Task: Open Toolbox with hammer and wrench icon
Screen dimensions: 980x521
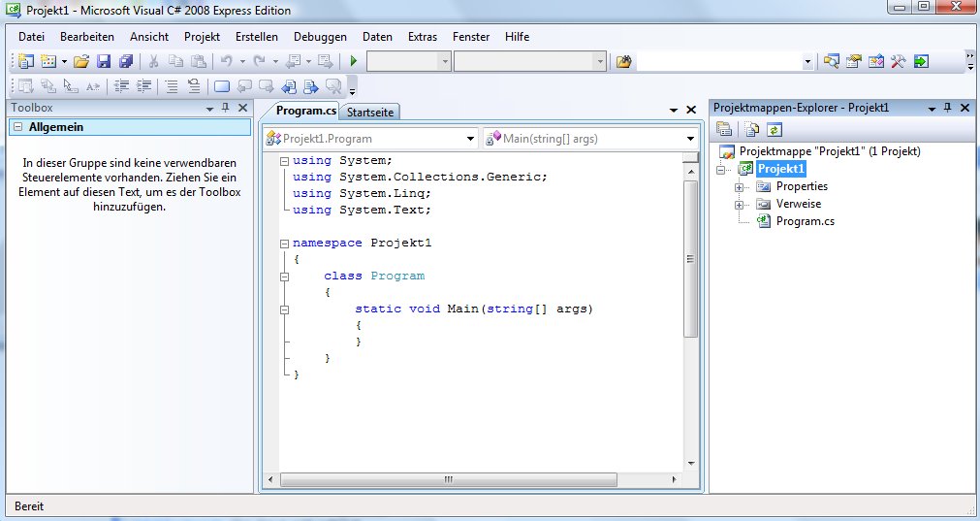Action: point(899,61)
